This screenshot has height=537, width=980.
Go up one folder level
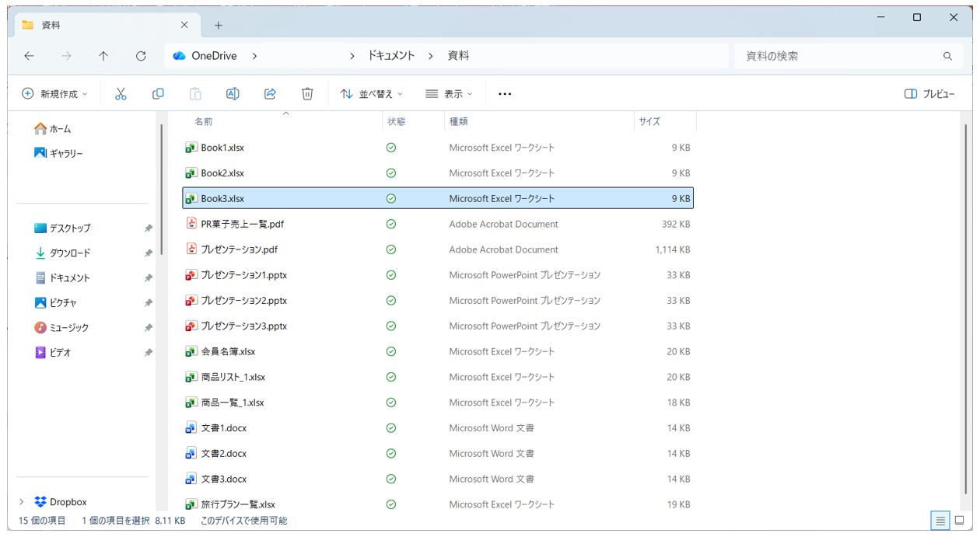[103, 56]
